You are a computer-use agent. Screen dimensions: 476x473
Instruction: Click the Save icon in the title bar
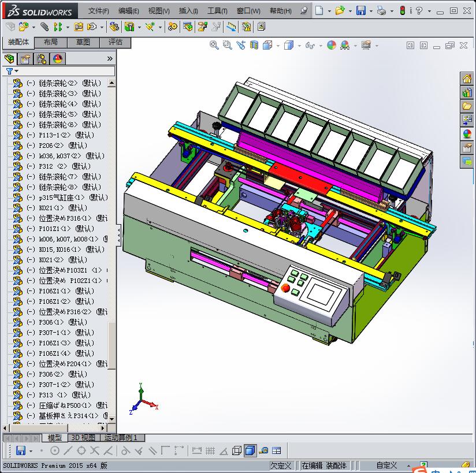[361, 10]
